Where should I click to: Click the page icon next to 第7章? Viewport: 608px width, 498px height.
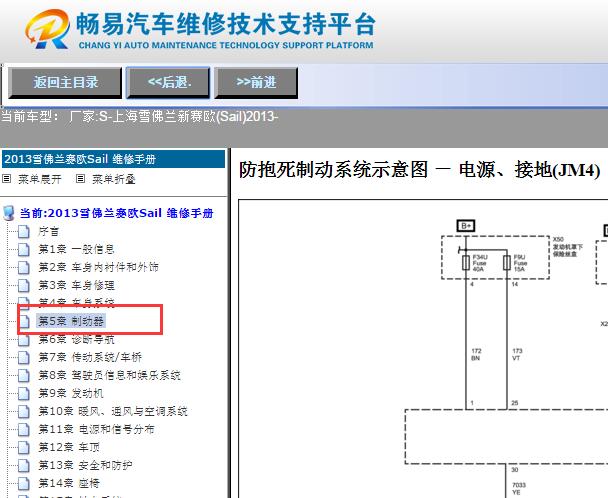click(x=24, y=357)
